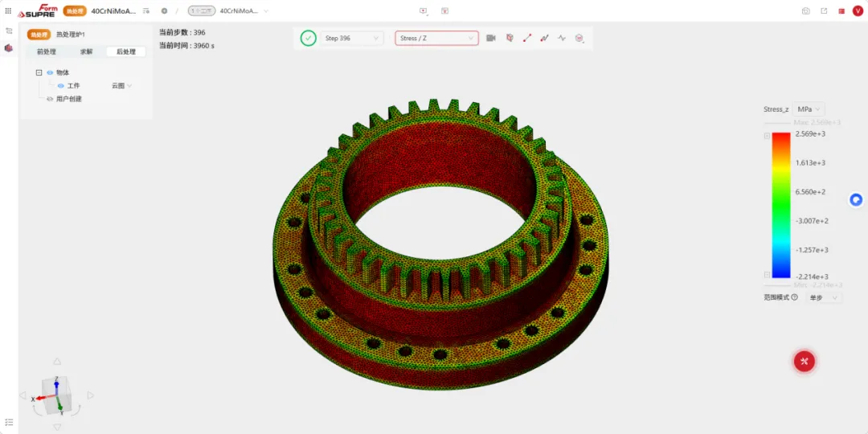Toggle hidden eye icon for 用户创建

50,99
